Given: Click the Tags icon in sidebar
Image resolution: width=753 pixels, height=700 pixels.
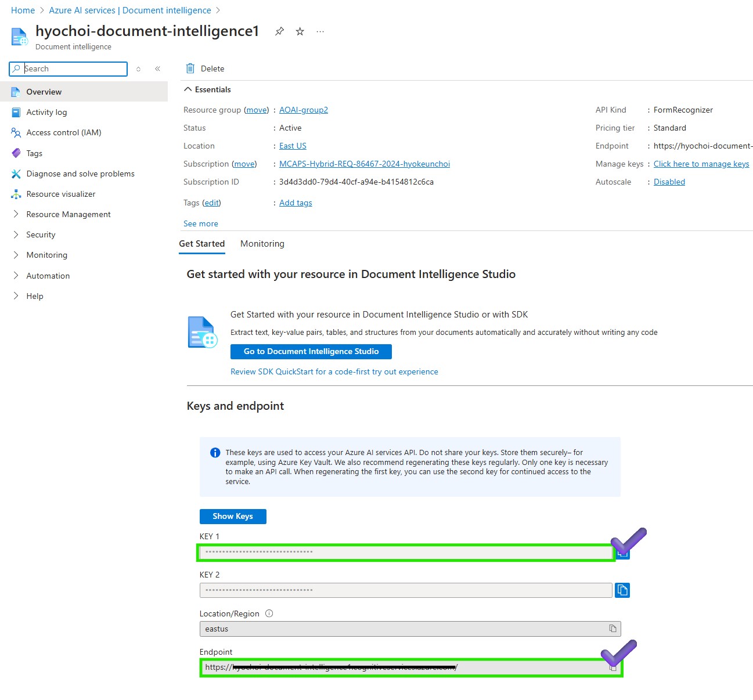Looking at the screenshot, I should tap(16, 153).
